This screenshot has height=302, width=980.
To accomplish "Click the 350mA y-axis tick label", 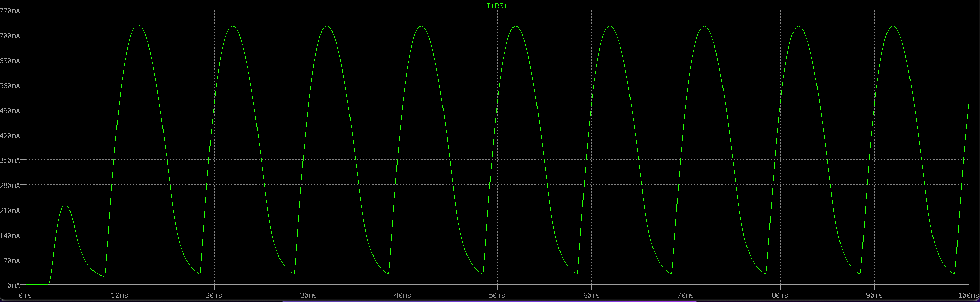I will coord(10,160).
